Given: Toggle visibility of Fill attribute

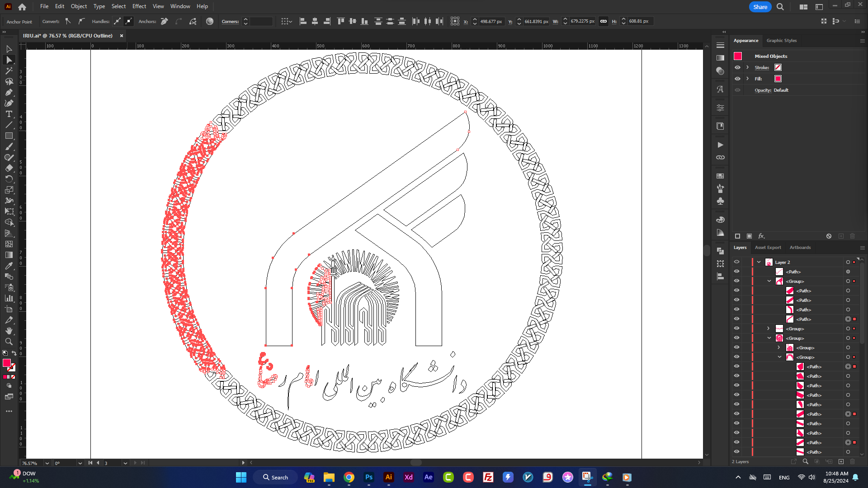Looking at the screenshot, I should pyautogui.click(x=737, y=79).
